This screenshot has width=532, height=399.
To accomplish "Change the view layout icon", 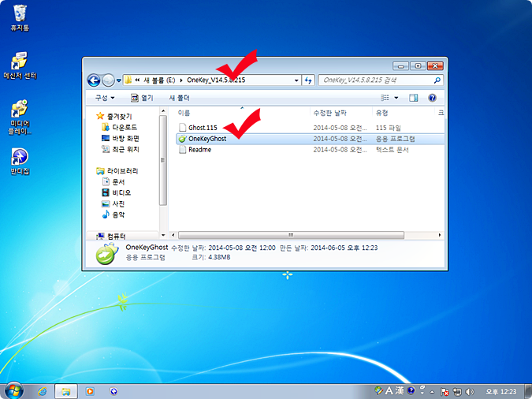I will [385, 98].
